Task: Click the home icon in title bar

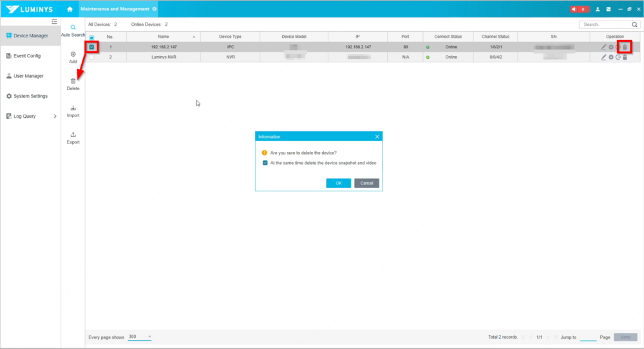Action: 70,9
